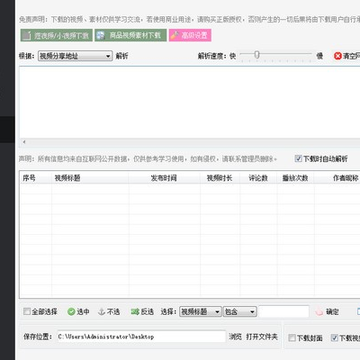Click inside the URL input text area
Screen dimensions: 360x360
[190, 102]
